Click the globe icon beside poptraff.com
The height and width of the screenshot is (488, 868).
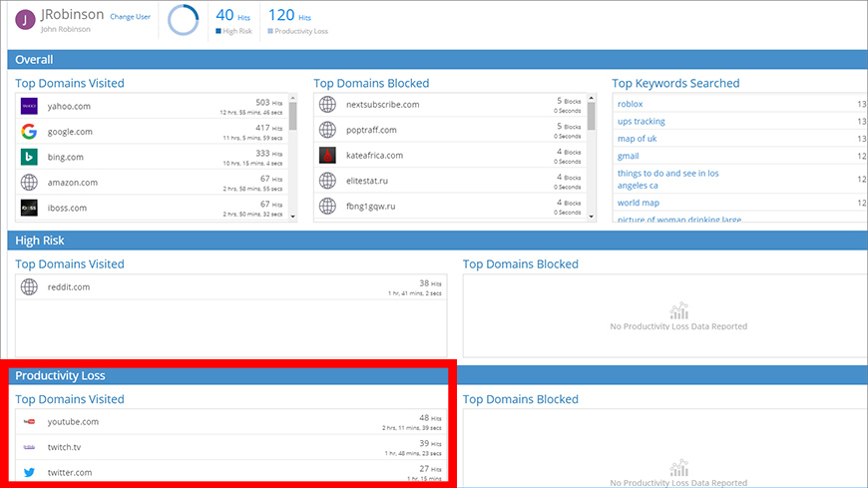tap(327, 130)
